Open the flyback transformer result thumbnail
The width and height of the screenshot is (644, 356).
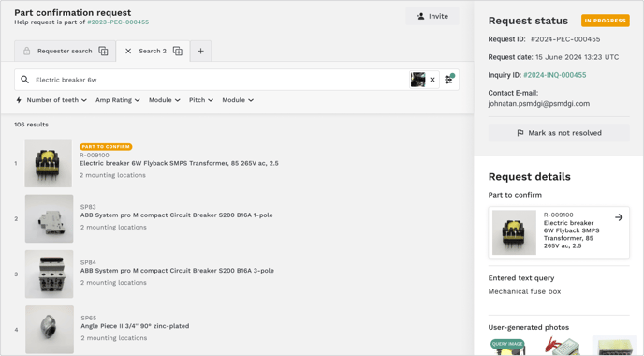(48, 163)
